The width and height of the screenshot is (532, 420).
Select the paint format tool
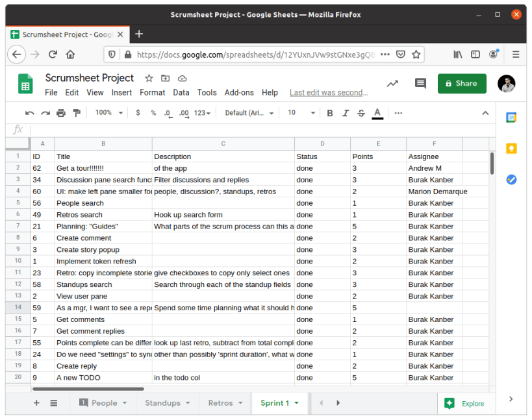click(x=77, y=113)
